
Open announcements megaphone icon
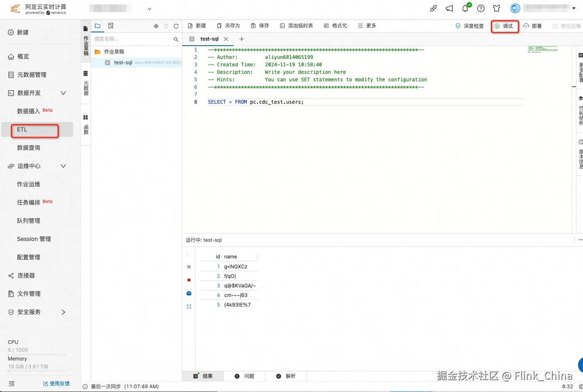point(449,8)
